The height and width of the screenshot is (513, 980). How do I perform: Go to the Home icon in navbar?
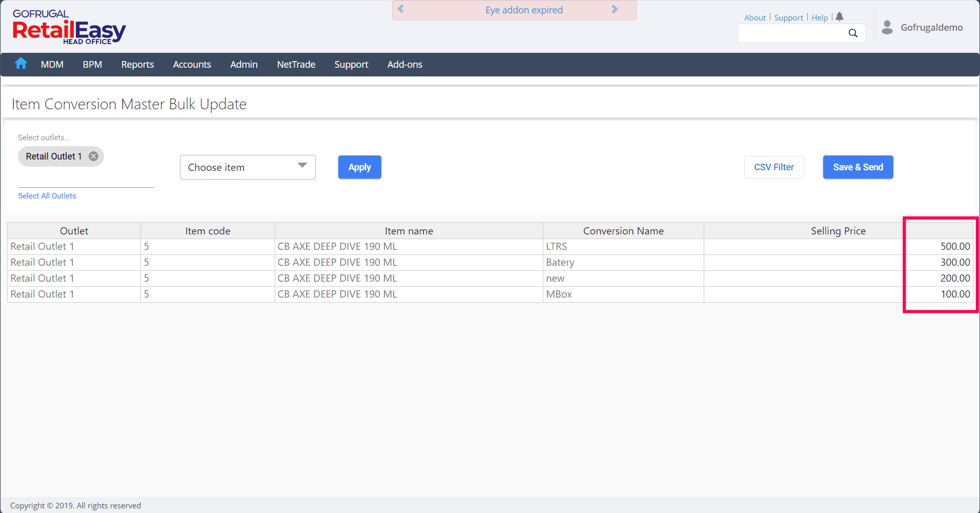pyautogui.click(x=21, y=64)
